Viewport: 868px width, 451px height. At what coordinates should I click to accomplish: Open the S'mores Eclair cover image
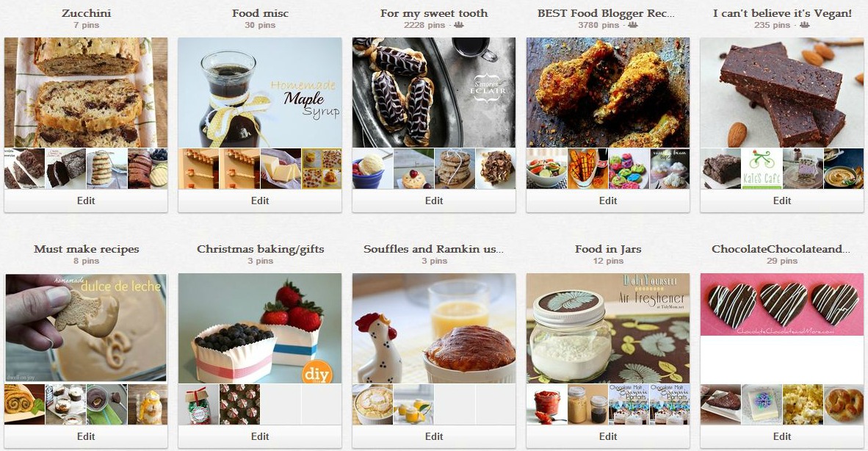[x=434, y=93]
